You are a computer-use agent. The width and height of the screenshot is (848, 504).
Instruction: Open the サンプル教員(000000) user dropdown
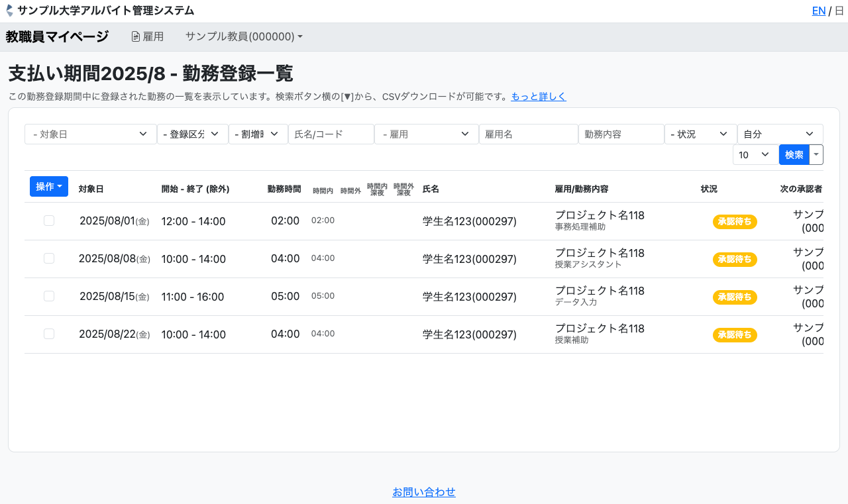(244, 36)
